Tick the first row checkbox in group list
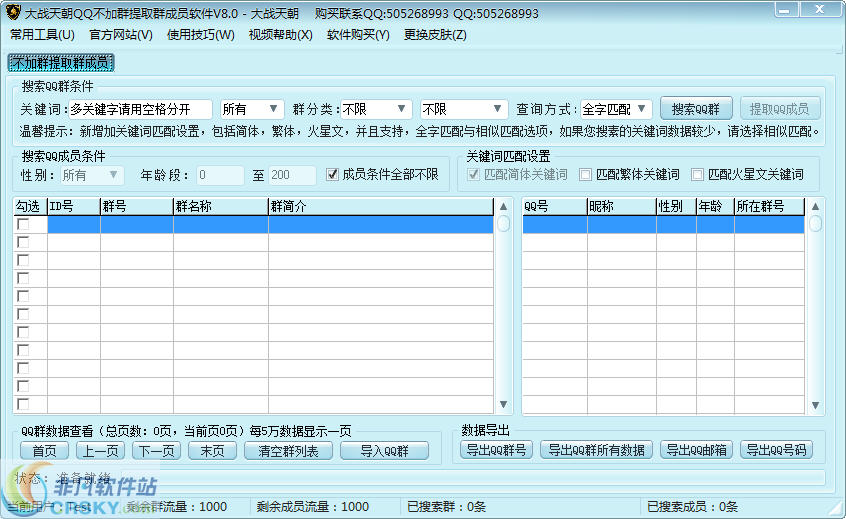This screenshot has height=519, width=846. tap(23, 225)
